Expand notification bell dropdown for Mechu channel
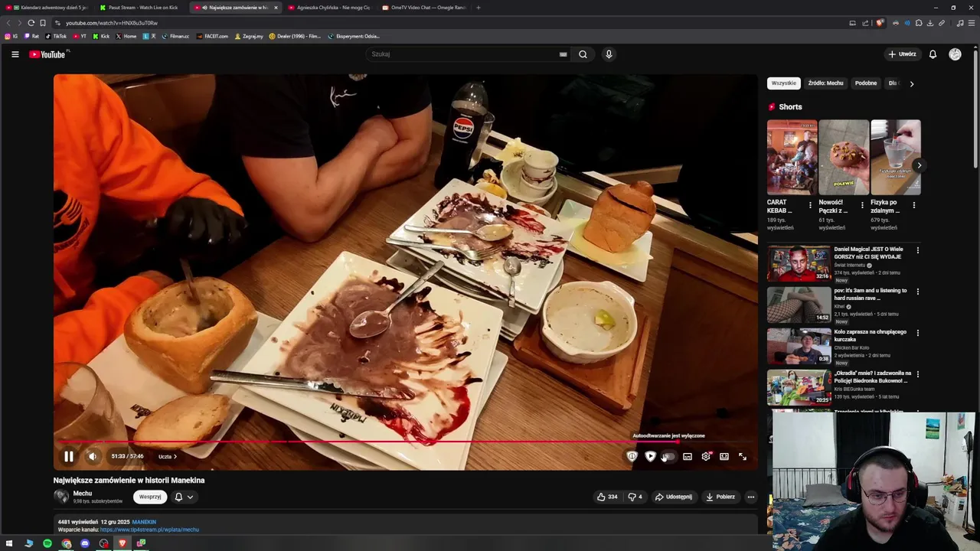This screenshot has height=551, width=980. pyautogui.click(x=184, y=497)
